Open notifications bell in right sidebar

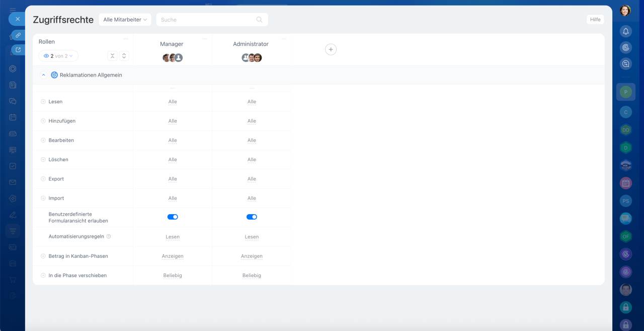click(x=625, y=31)
